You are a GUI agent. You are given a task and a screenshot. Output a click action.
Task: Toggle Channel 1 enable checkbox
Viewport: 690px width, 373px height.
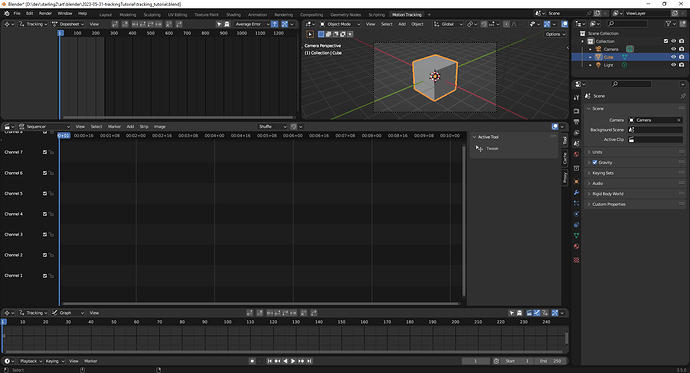point(45,276)
